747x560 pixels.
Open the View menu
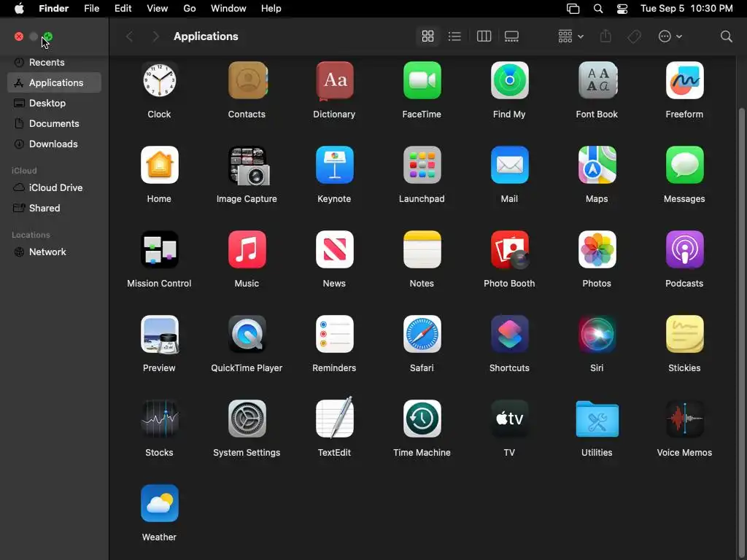click(x=158, y=9)
